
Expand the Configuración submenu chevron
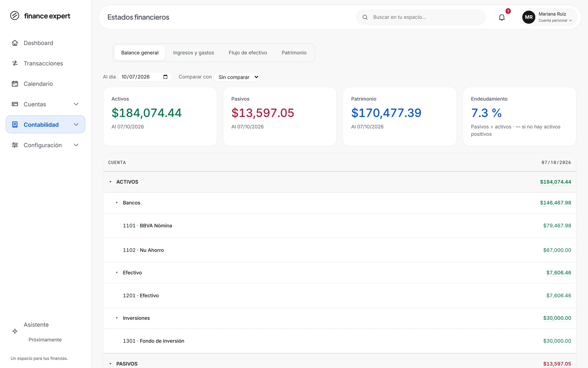pyautogui.click(x=76, y=145)
